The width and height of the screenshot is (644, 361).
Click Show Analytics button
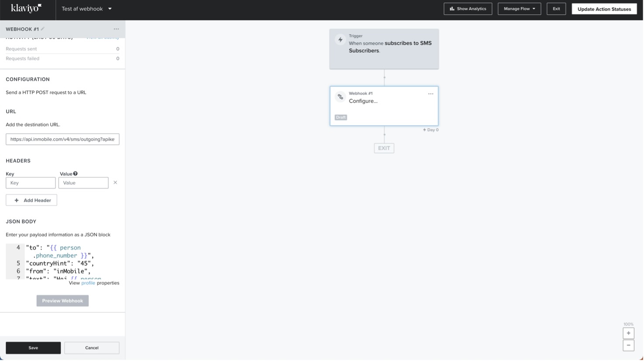click(x=468, y=9)
